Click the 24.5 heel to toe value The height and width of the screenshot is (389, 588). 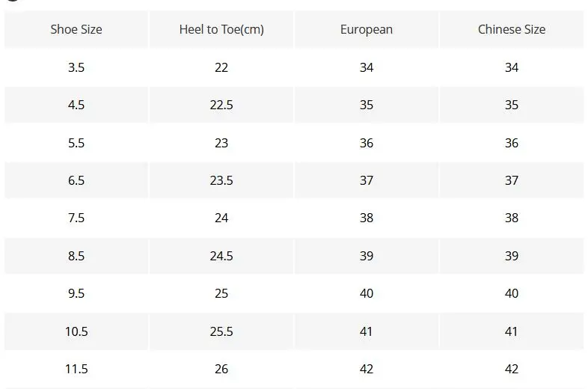221,256
